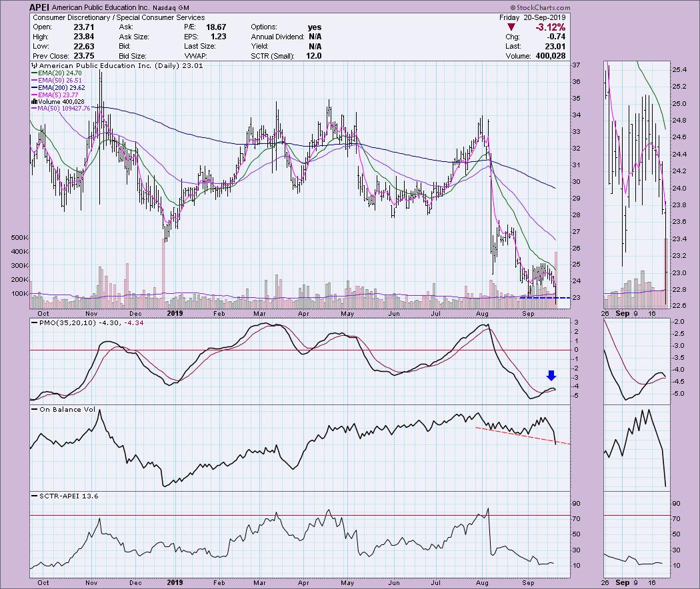Select the High value 23.84
Screen dimensions: 700x589
(x=84, y=37)
